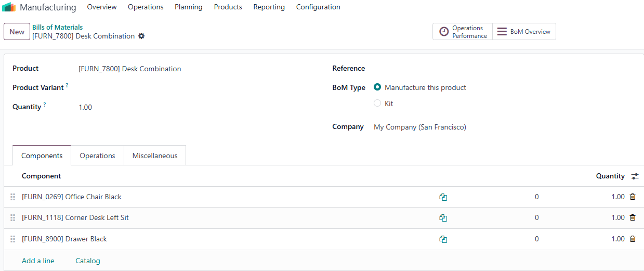Delete the Office Chair Black component line
The height and width of the screenshot is (271, 644).
pyautogui.click(x=633, y=197)
